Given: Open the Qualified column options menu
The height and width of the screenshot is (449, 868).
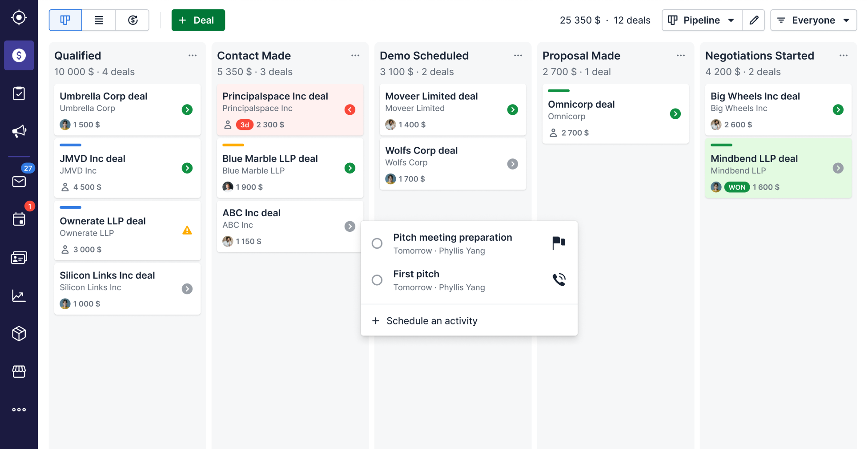Looking at the screenshot, I should coord(193,56).
